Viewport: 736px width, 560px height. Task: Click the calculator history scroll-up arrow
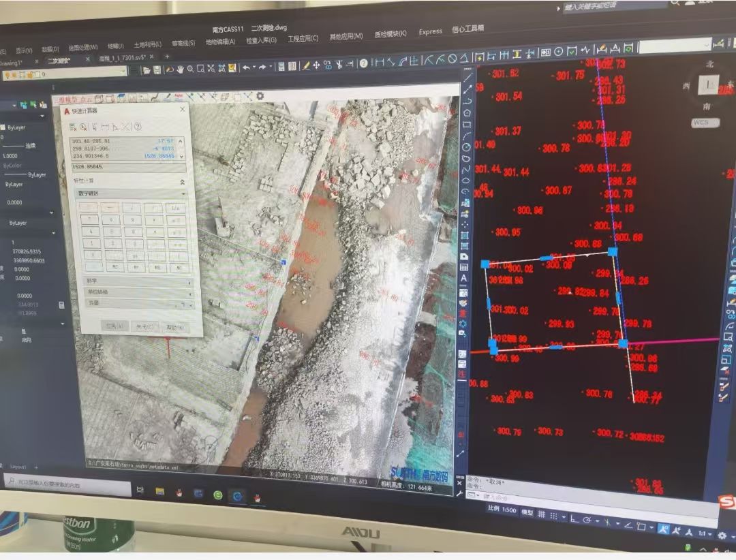pyautogui.click(x=181, y=141)
